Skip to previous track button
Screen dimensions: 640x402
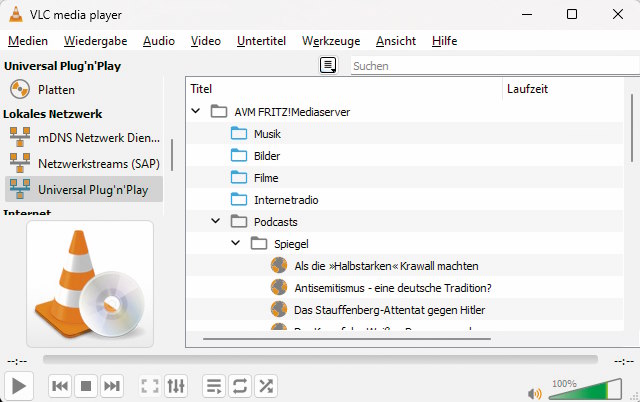[x=60, y=386]
